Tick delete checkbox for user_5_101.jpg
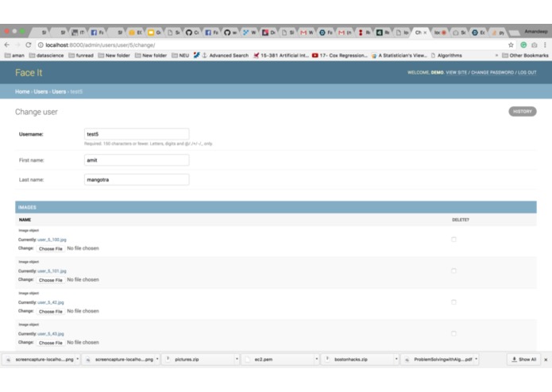This screenshot has width=552, height=392. point(454,271)
